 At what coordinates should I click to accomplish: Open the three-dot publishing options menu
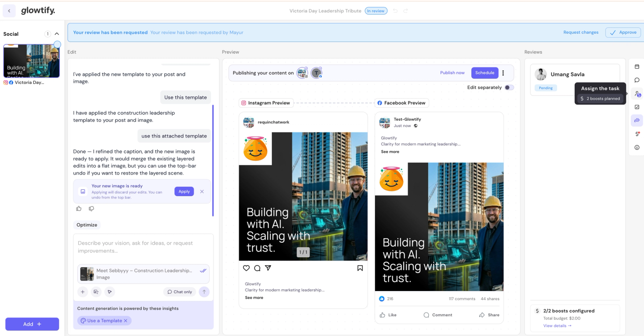503,73
